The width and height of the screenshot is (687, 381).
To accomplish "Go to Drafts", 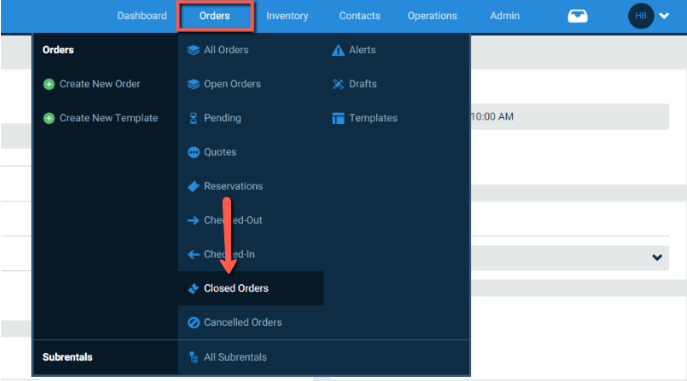I will (363, 84).
